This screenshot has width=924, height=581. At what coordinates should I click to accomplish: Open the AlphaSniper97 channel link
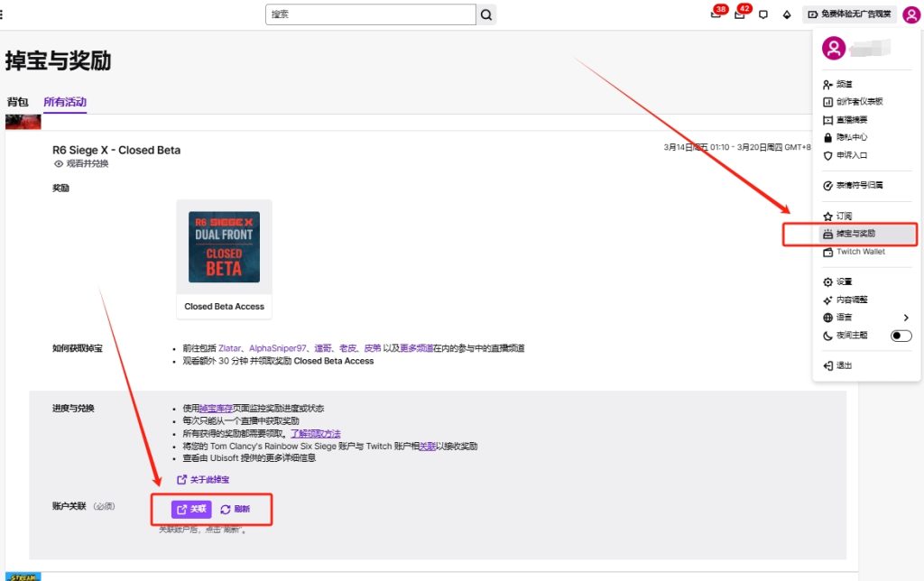[x=278, y=348]
